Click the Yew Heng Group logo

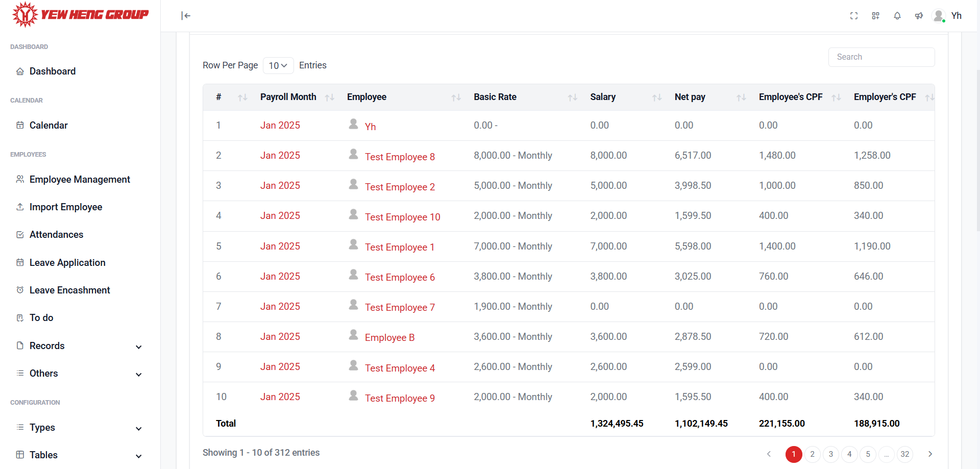pyautogui.click(x=81, y=14)
